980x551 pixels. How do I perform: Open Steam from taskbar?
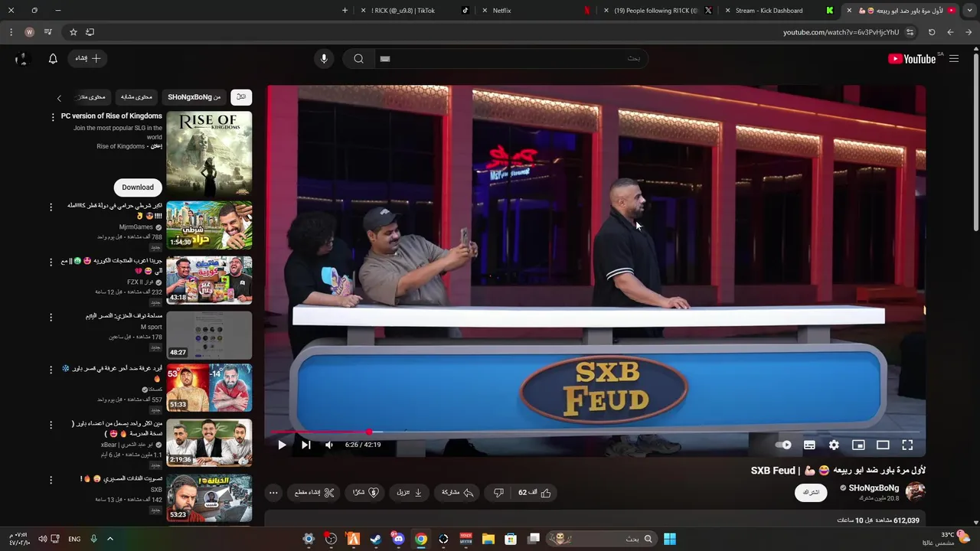[376, 539]
